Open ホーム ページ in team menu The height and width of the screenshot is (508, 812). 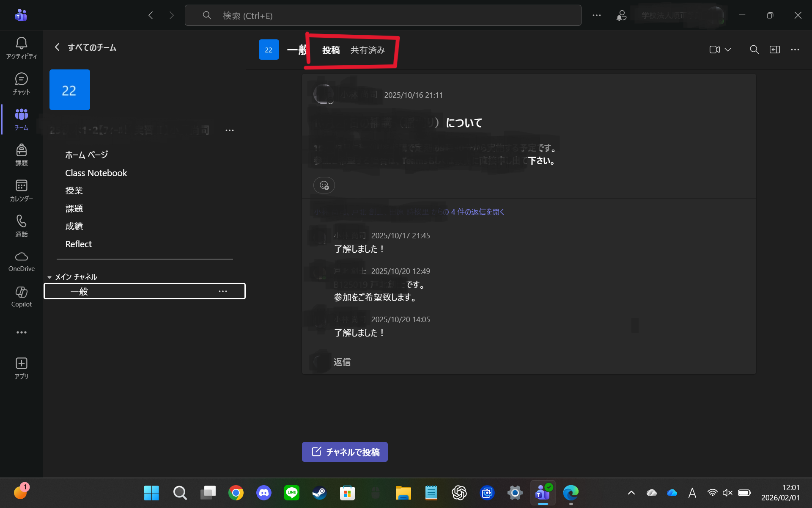[87, 155]
